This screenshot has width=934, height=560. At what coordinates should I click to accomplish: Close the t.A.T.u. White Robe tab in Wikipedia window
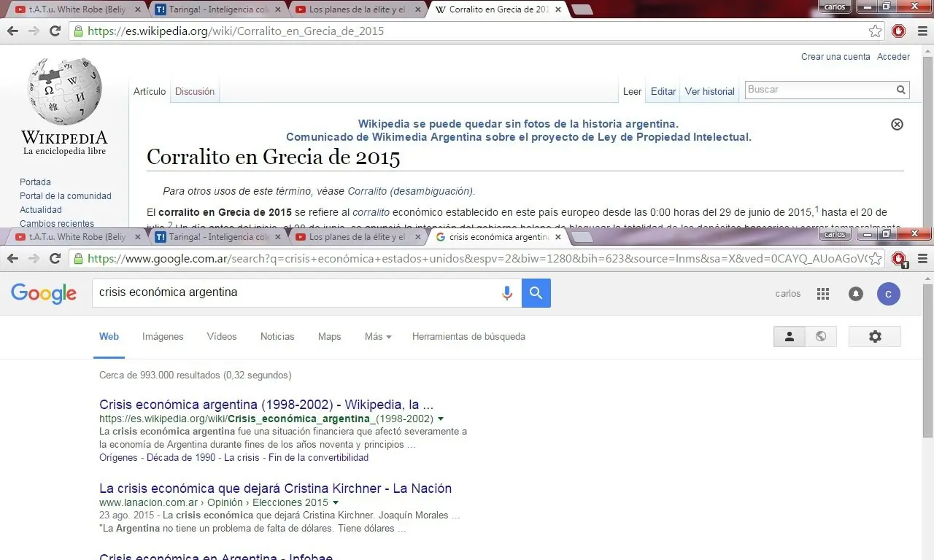tap(138, 10)
